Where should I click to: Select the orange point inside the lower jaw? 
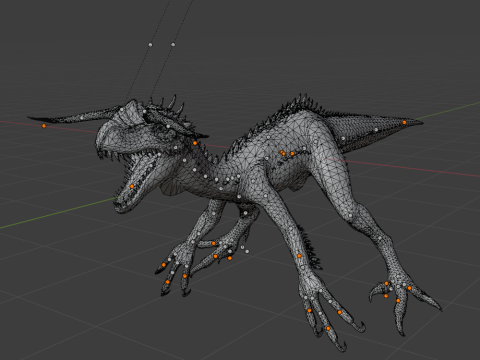coord(132,186)
